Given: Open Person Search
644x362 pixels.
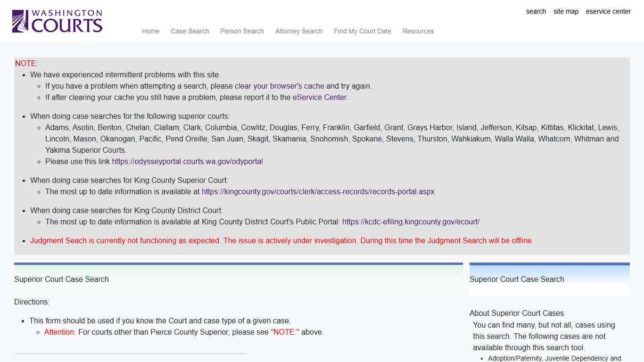Looking at the screenshot, I should 242,31.
